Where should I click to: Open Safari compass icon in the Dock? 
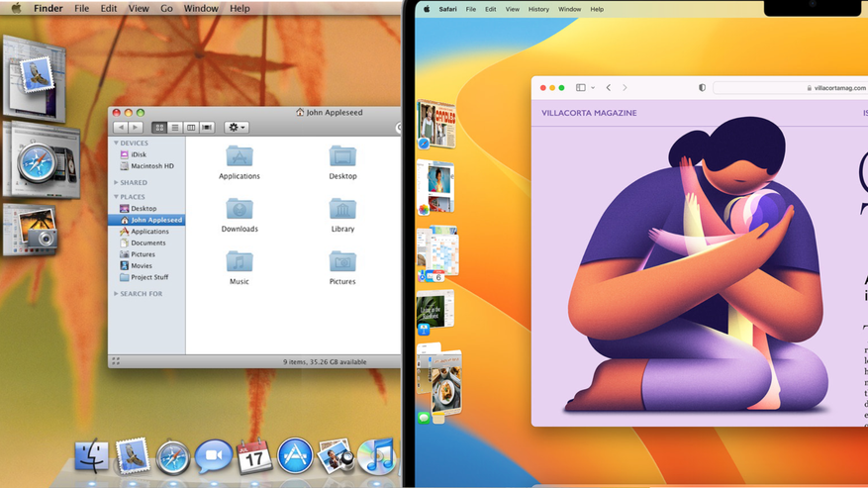173,457
